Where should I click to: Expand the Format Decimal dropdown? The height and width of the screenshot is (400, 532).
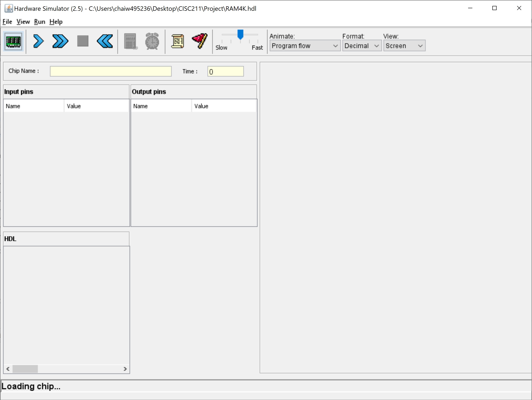coord(361,46)
